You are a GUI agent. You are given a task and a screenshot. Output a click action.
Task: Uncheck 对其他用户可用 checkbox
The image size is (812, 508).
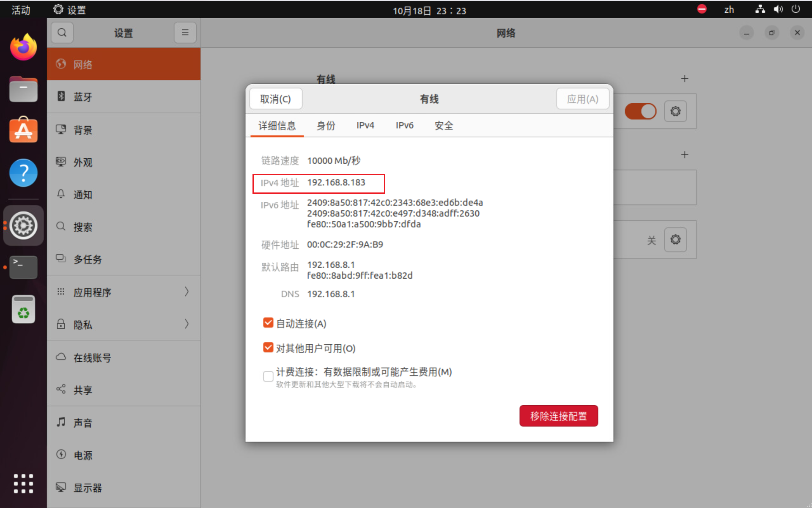268,348
